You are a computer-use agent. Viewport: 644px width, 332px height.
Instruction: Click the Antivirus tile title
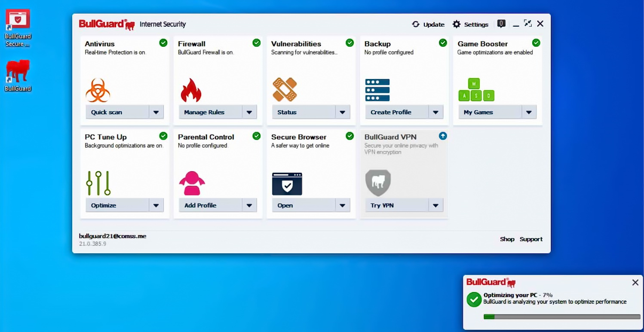tap(100, 44)
